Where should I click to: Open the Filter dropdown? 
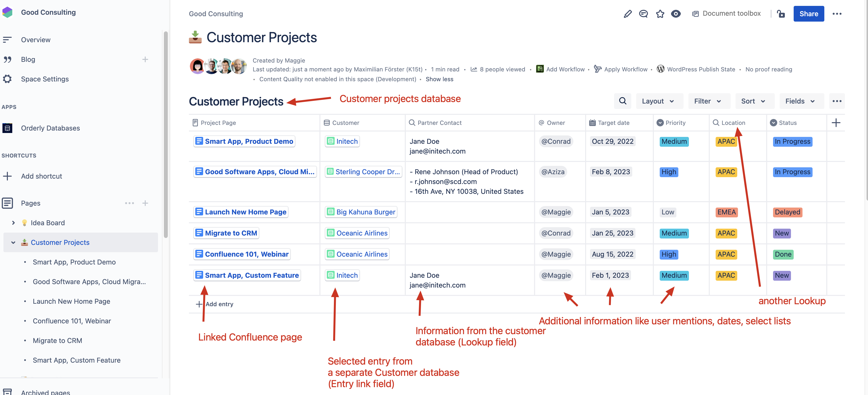tap(709, 101)
